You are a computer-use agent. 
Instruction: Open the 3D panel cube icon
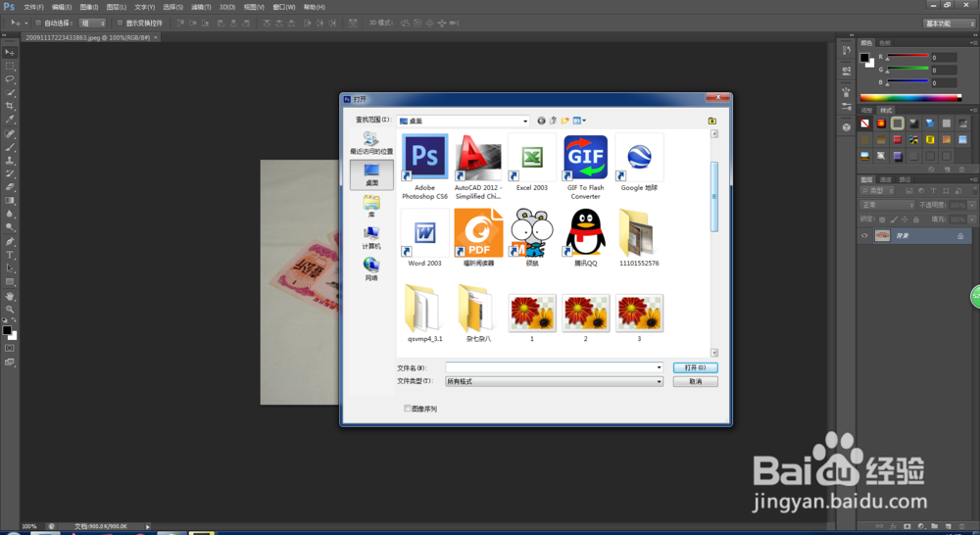pyautogui.click(x=847, y=126)
